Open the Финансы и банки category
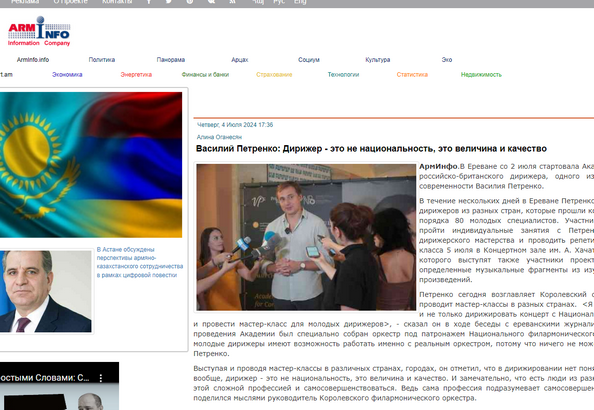Screen dimensions: 594x410 pos(205,74)
